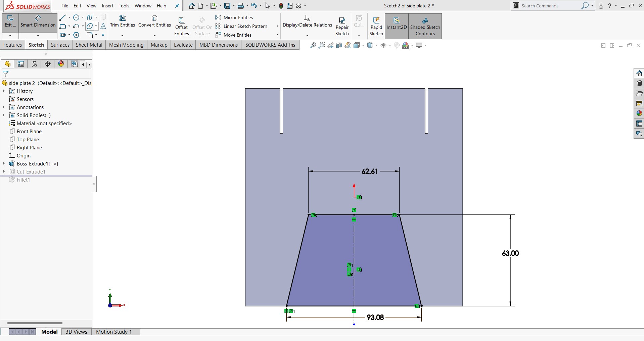Switch to the Features tab
Viewport: 644px width, 341px height.
point(13,45)
